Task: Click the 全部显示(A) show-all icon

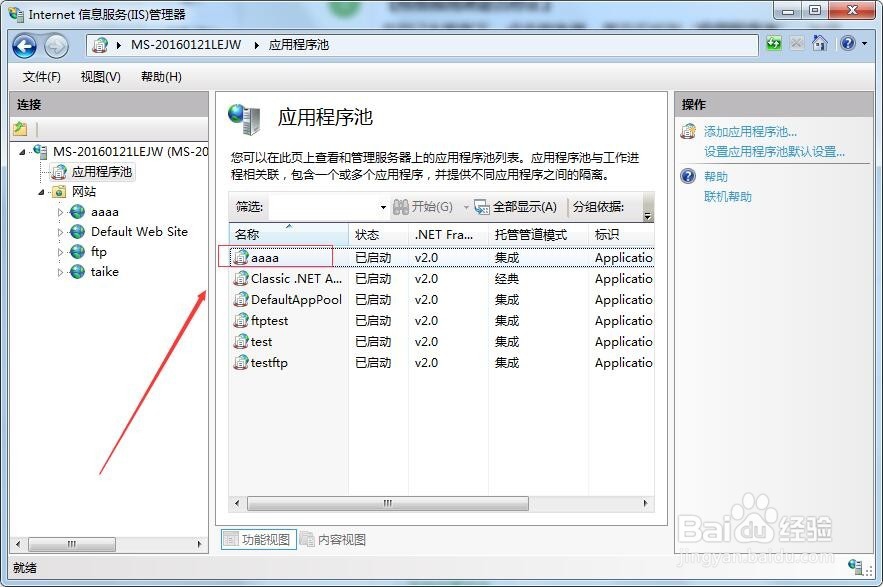Action: pyautogui.click(x=481, y=207)
